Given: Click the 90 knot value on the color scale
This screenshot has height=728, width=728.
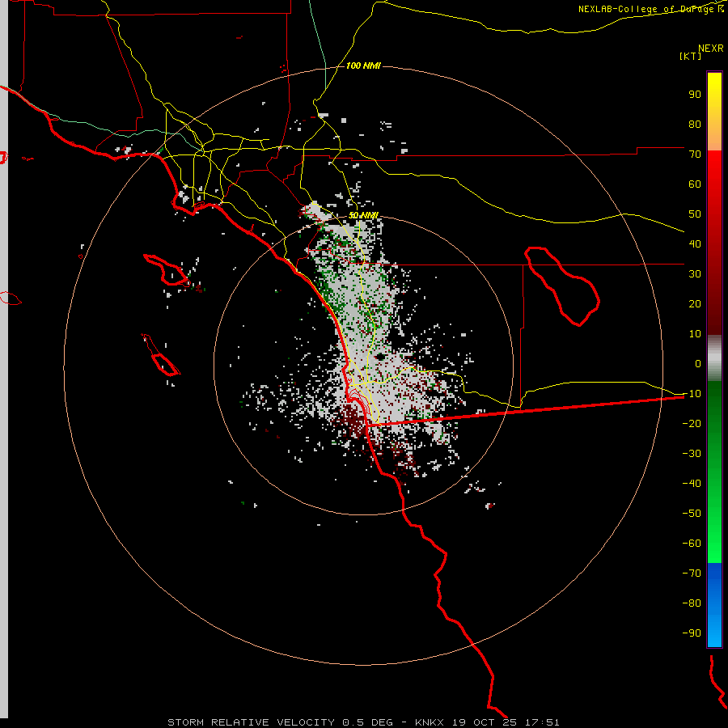Looking at the screenshot, I should [x=695, y=95].
